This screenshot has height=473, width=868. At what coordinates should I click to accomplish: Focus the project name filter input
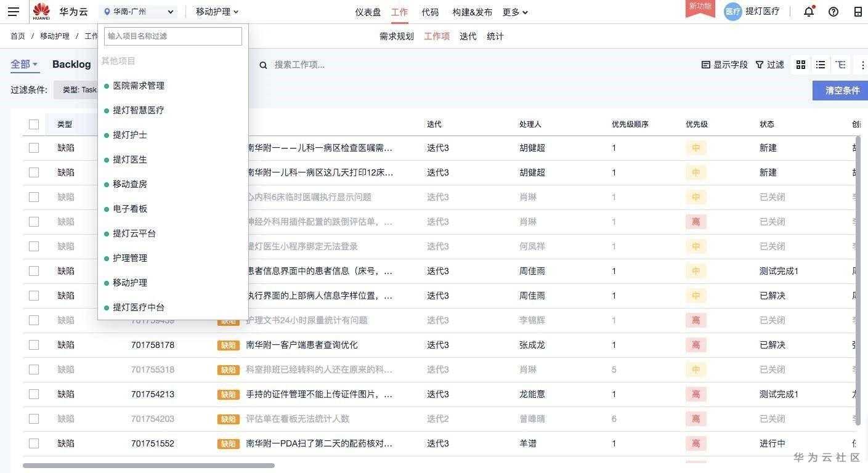pos(173,36)
